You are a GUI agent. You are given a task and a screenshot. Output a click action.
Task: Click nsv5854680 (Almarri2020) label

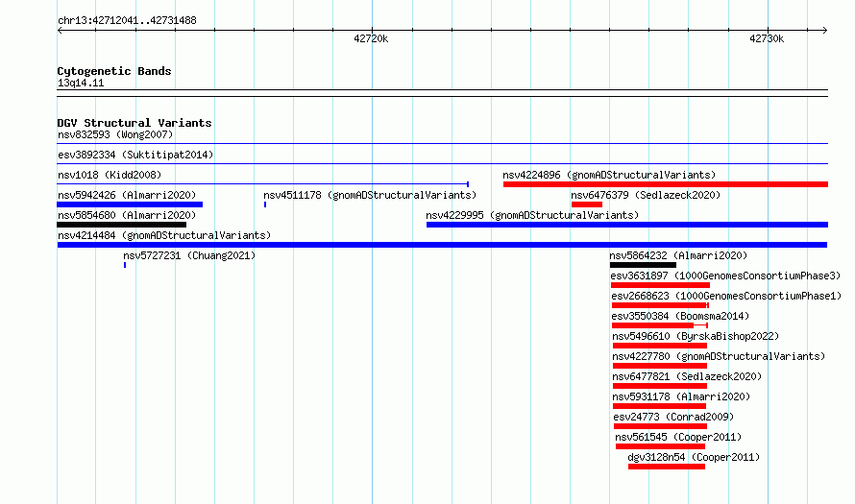[x=127, y=215]
